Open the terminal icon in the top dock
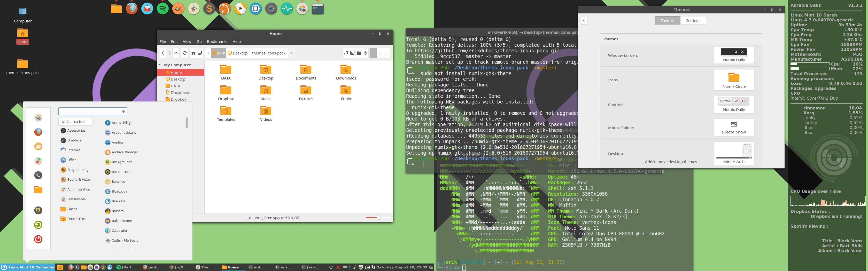 click(x=318, y=9)
